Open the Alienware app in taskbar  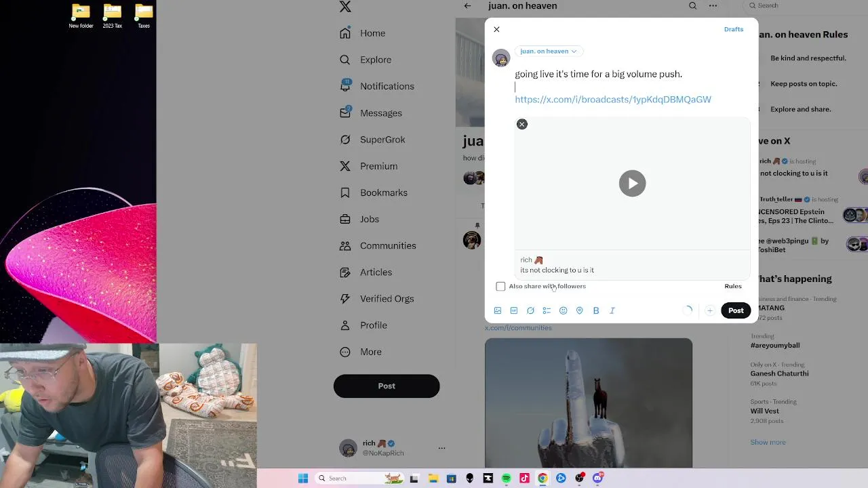[x=469, y=479]
